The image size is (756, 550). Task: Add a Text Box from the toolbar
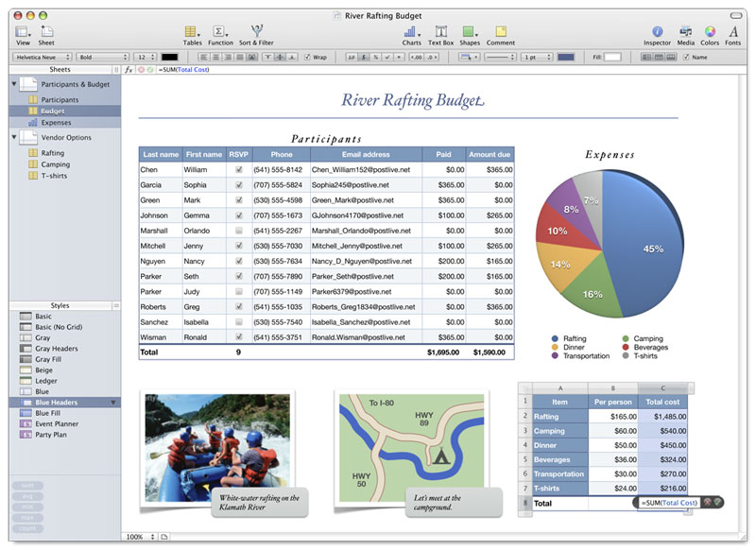(440, 34)
